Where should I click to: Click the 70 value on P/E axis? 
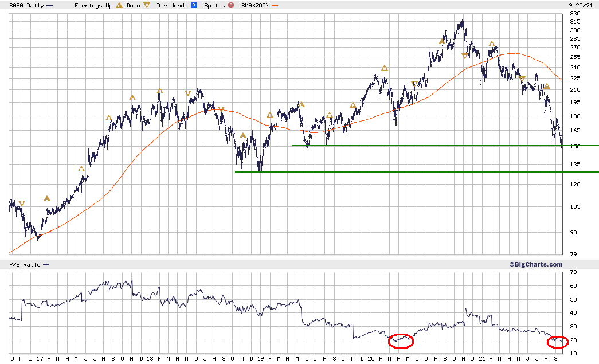click(x=573, y=272)
